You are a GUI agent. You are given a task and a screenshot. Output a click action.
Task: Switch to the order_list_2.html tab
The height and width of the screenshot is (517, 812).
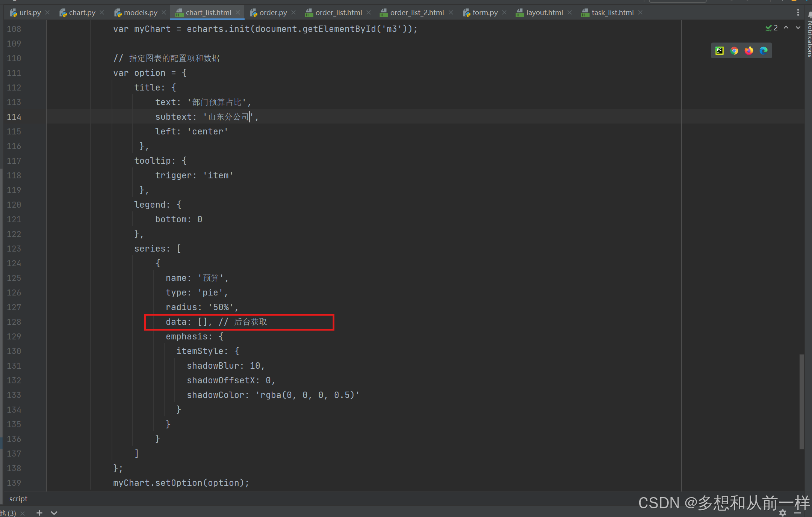click(x=416, y=13)
